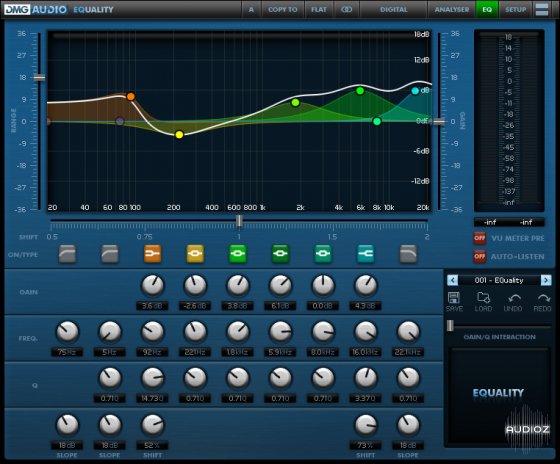This screenshot has width=560, height=464.
Task: Click the REDO icon
Action: tap(542, 301)
